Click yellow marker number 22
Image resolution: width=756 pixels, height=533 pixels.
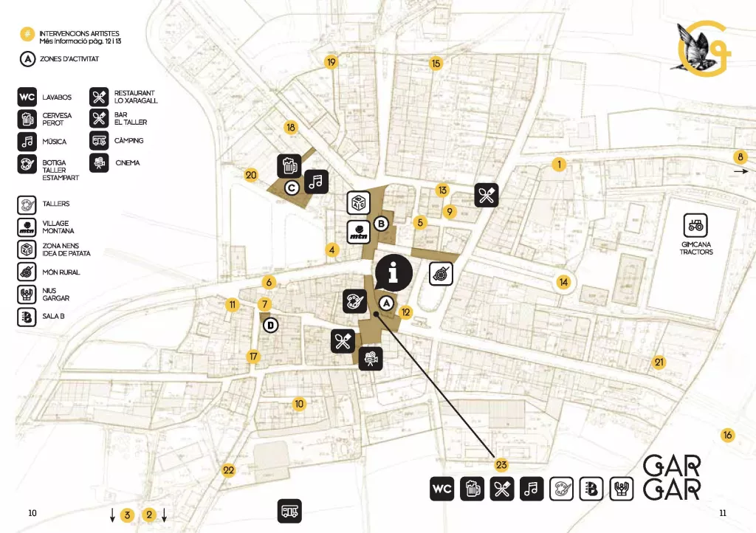[x=229, y=470]
